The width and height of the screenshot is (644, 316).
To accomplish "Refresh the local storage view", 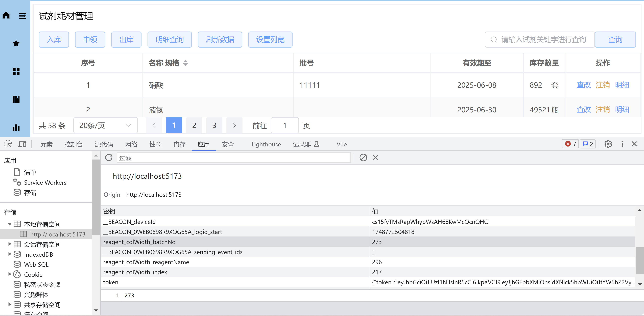I will click(x=109, y=158).
